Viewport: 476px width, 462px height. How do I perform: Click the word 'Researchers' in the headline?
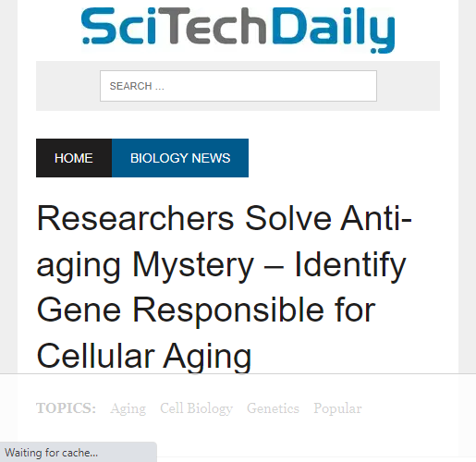point(136,218)
